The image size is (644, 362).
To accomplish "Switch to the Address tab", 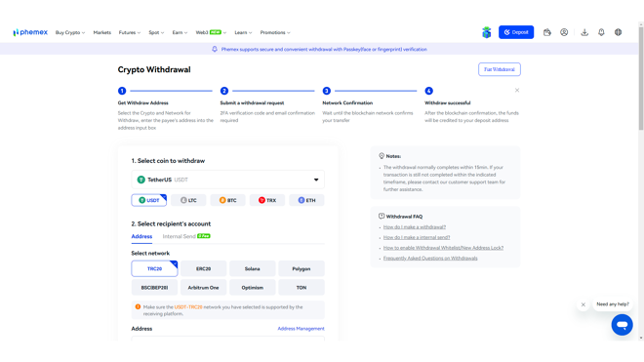I will [x=141, y=236].
